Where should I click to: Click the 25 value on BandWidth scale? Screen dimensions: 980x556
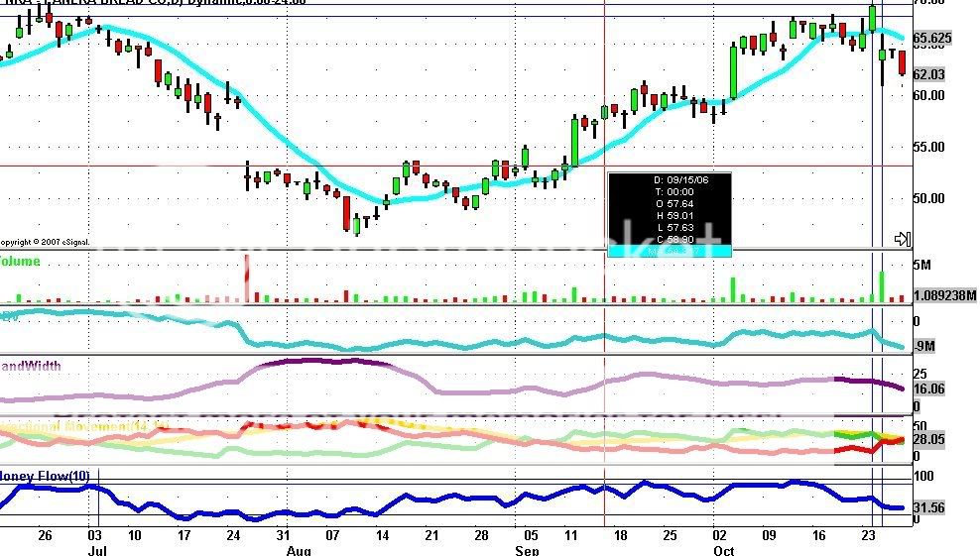coord(920,375)
